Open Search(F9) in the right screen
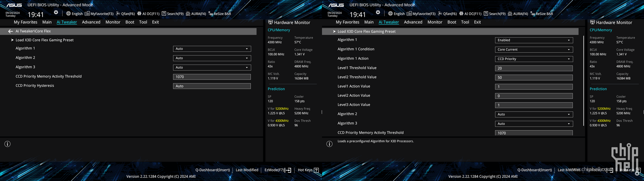Screen dimensions: 644x181 494,14
